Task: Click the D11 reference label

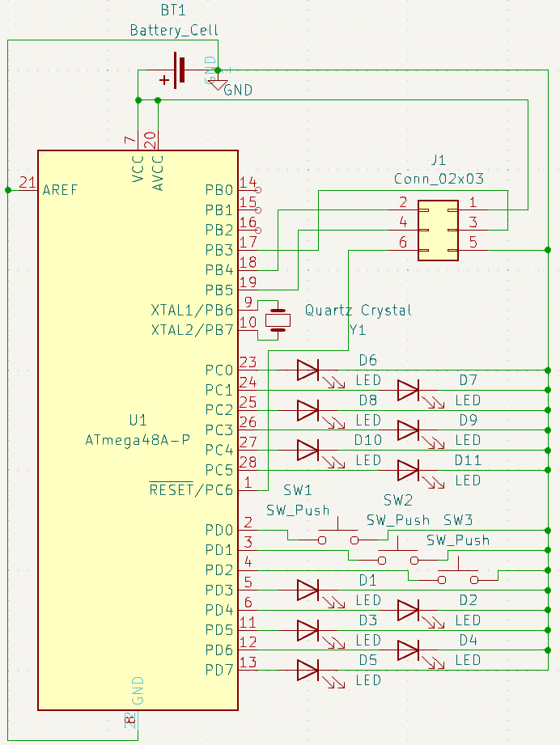Action: tap(469, 460)
